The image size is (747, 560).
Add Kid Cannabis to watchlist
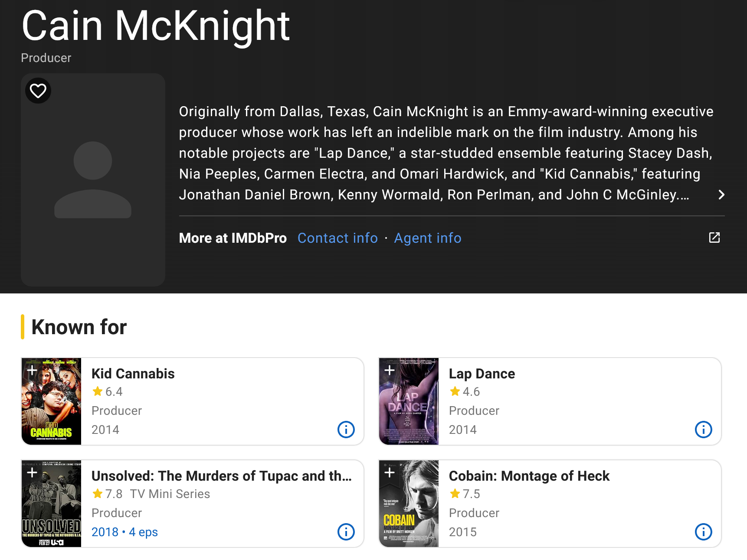tap(32, 370)
